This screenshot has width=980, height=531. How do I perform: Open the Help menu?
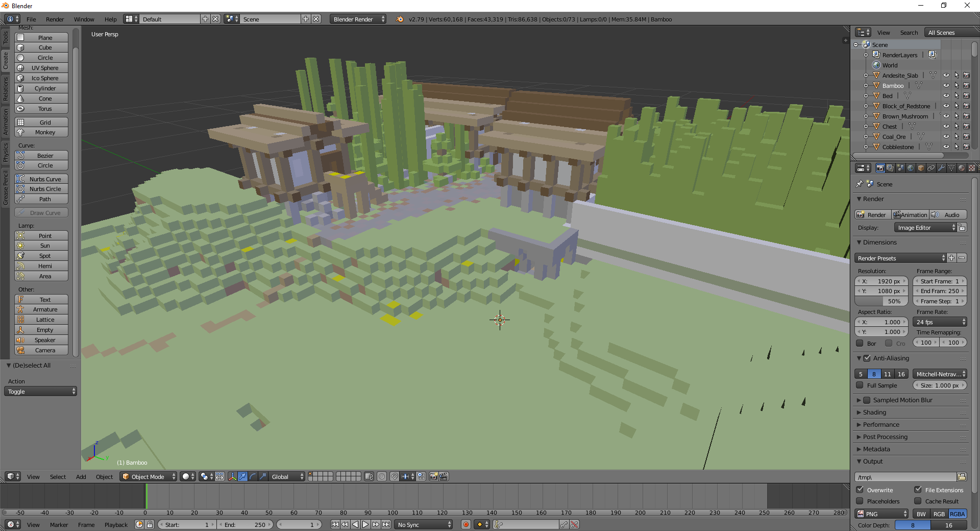point(110,19)
